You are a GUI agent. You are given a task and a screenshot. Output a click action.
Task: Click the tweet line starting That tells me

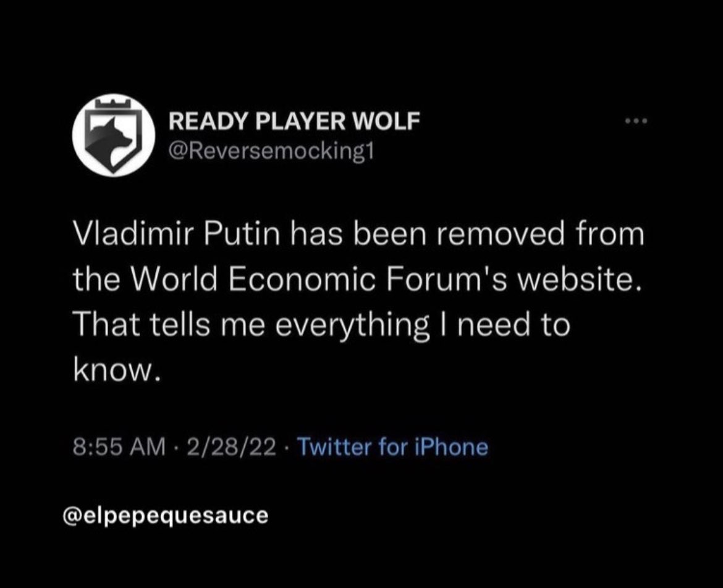point(322,325)
